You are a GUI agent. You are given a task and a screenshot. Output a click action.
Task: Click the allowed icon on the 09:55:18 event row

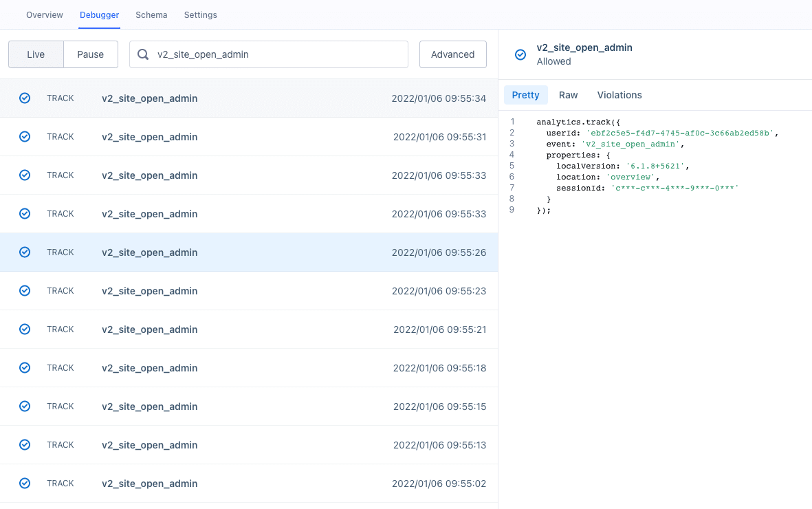pyautogui.click(x=25, y=367)
